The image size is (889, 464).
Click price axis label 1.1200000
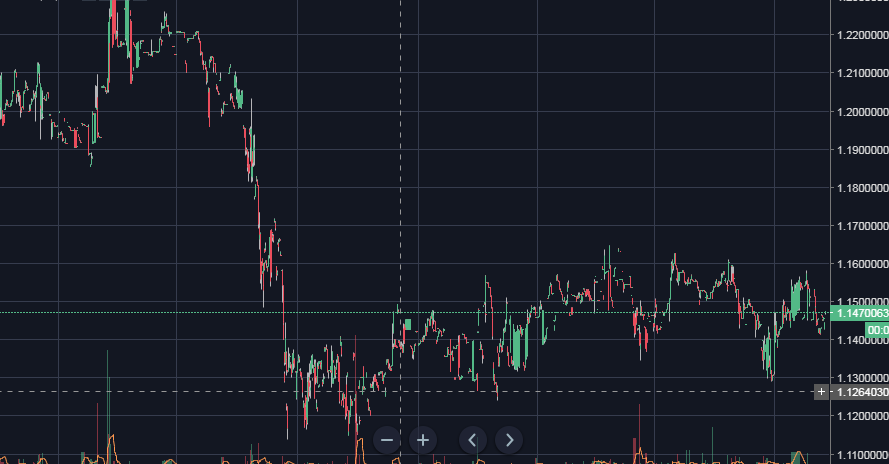pos(862,416)
